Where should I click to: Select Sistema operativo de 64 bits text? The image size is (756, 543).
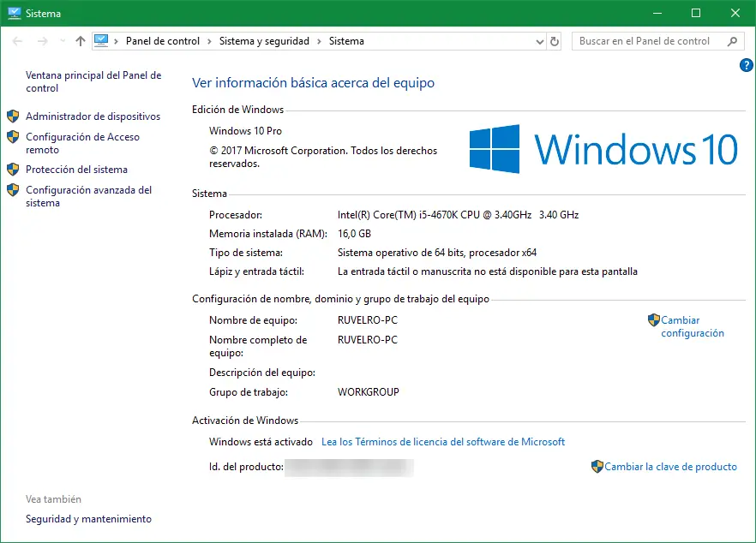tap(437, 253)
